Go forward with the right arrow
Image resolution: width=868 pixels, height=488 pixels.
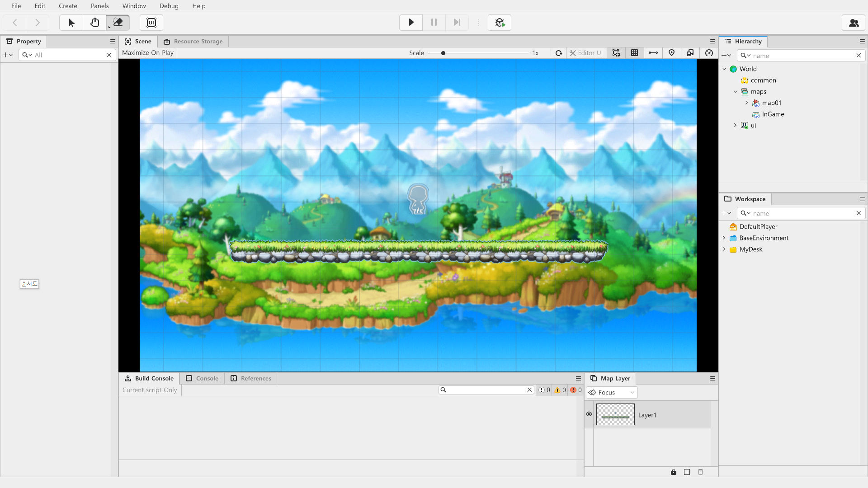coord(38,23)
